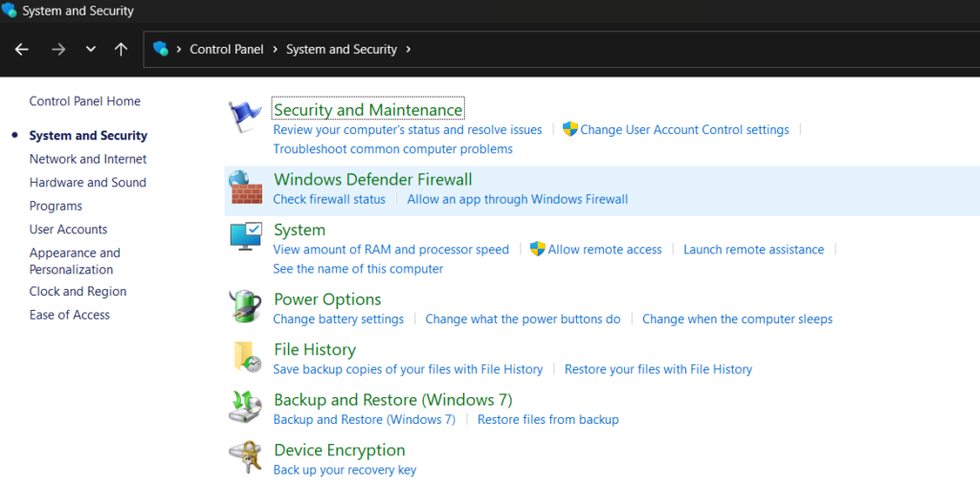980x485 pixels.
Task: Open Network and Internet in the sidebar
Action: [88, 159]
